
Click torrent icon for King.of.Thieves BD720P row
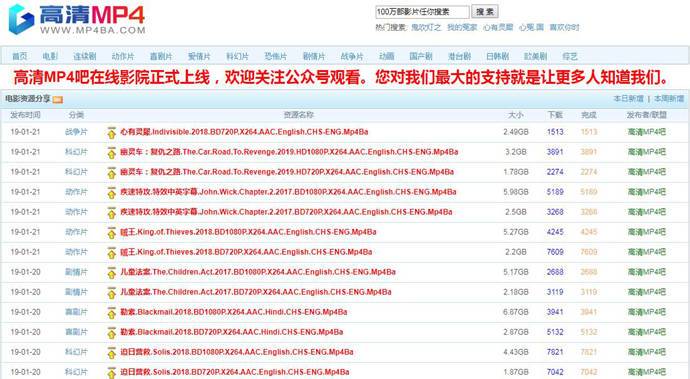pos(112,253)
